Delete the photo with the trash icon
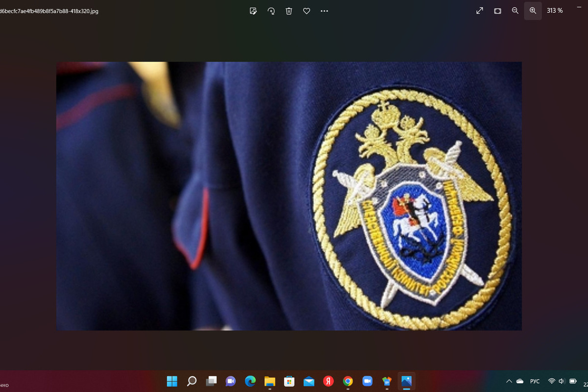 point(289,11)
